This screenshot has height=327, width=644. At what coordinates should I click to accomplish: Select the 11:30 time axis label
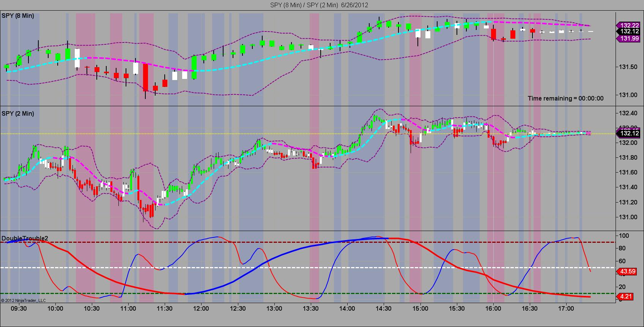(165, 308)
